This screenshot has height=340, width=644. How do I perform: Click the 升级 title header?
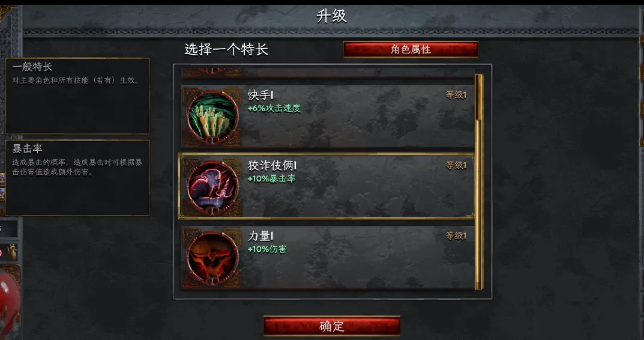(331, 16)
